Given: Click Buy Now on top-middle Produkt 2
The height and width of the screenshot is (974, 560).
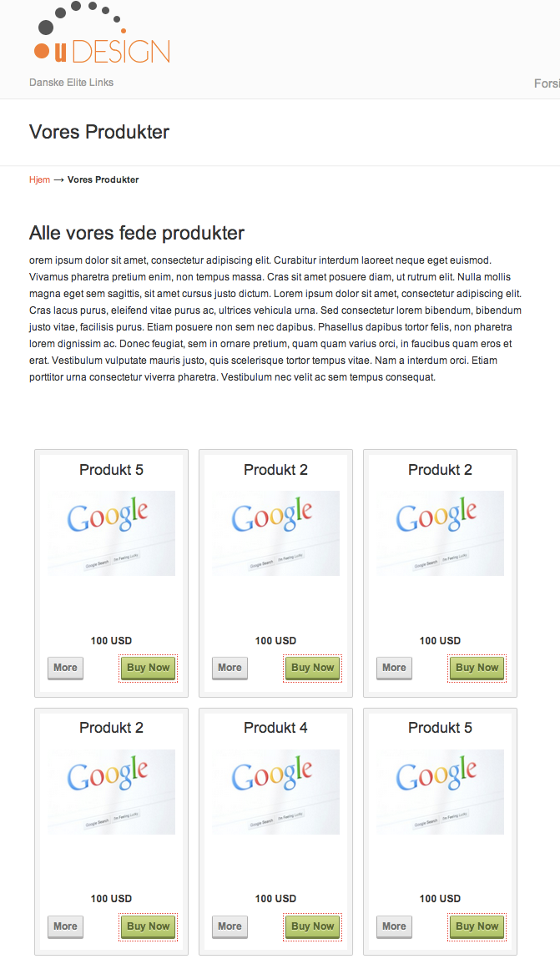Looking at the screenshot, I should (313, 668).
